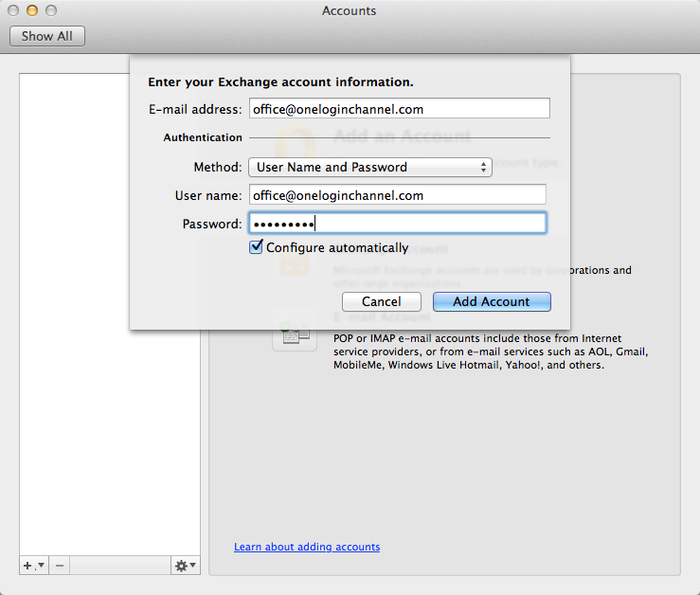
Task: Open Learn about adding accounts link
Action: point(307,547)
